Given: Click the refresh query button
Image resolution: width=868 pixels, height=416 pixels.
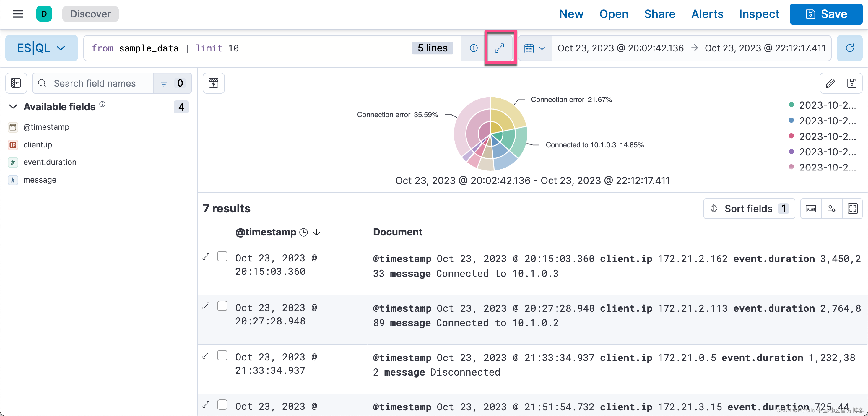Looking at the screenshot, I should point(849,48).
